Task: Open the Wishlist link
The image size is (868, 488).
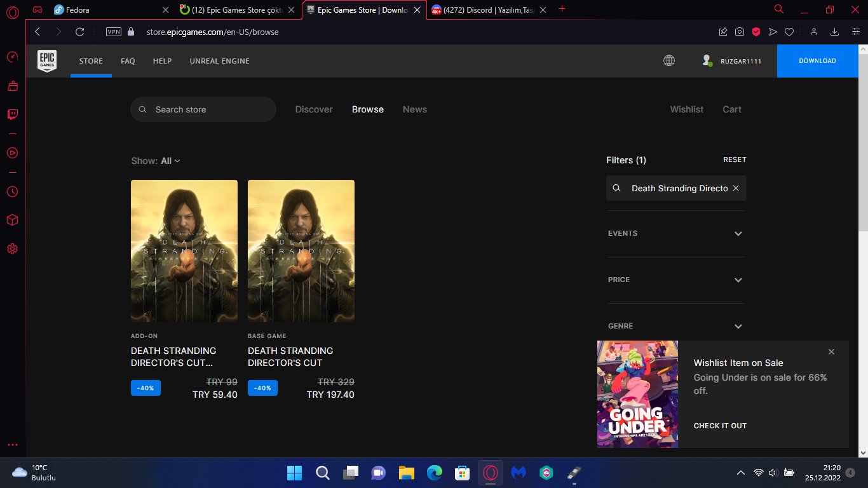Action: click(x=687, y=109)
